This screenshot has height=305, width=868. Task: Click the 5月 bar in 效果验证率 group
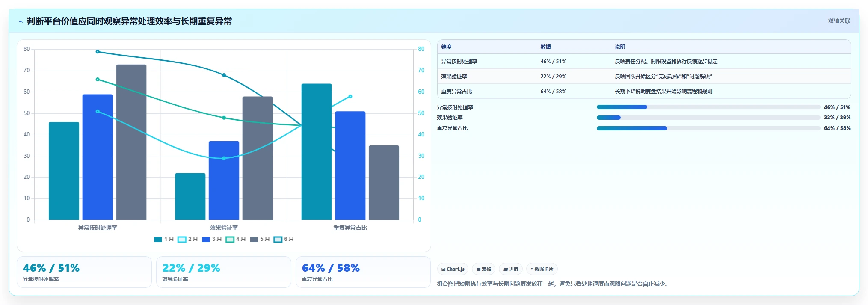[258, 158]
